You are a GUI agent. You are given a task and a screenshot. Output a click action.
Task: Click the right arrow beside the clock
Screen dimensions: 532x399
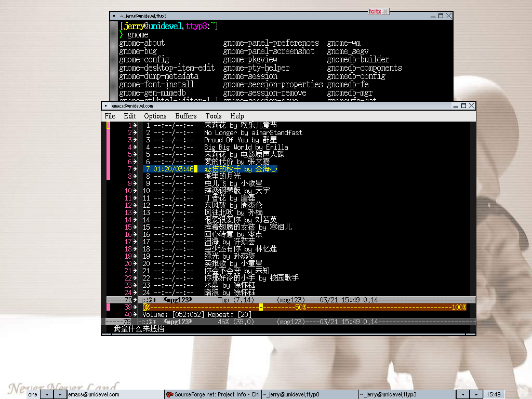pos(476,394)
